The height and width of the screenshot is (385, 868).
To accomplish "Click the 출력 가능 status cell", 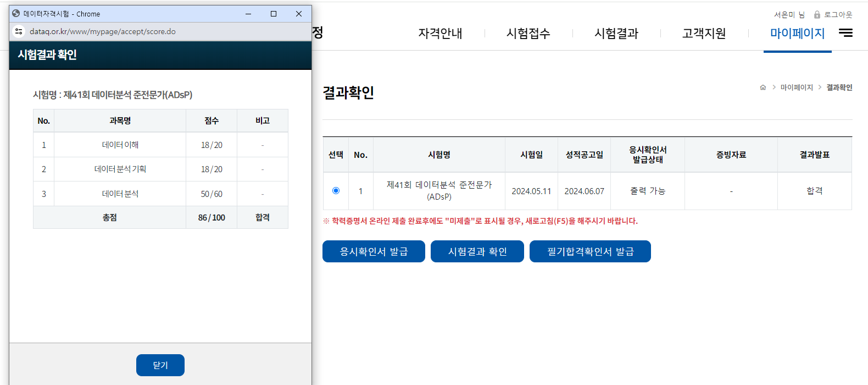I will point(647,191).
